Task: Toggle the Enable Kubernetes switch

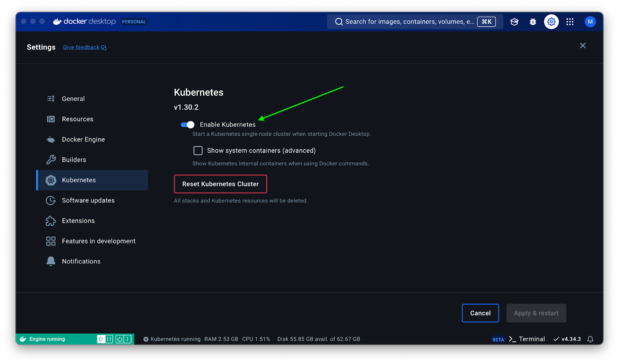Action: coord(188,124)
